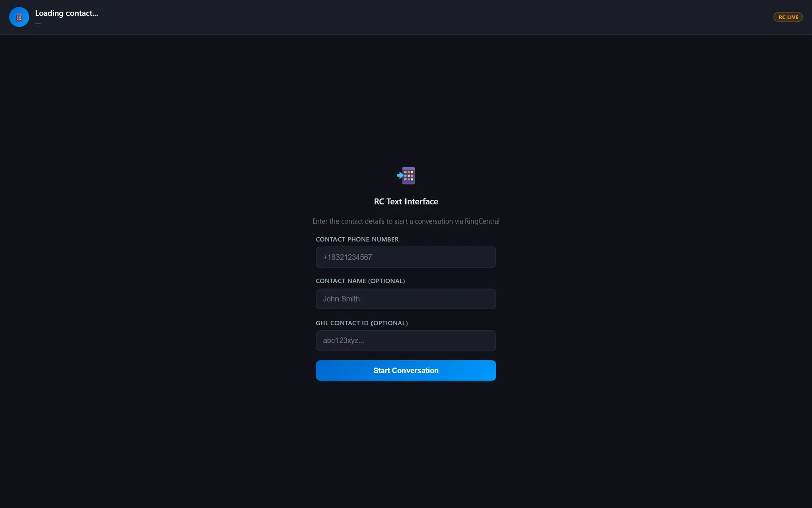Screen dimensions: 812x508
Task: Click the phone keypad icon above RC Text Interface
Action: coord(406,176)
